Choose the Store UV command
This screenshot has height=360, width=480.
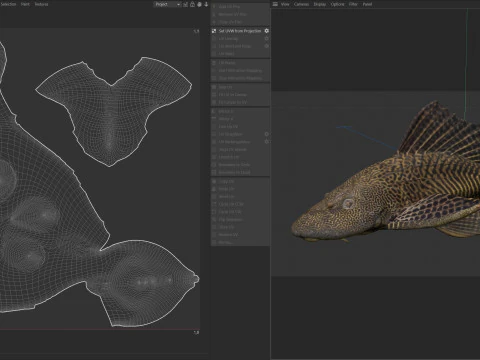click(240, 227)
